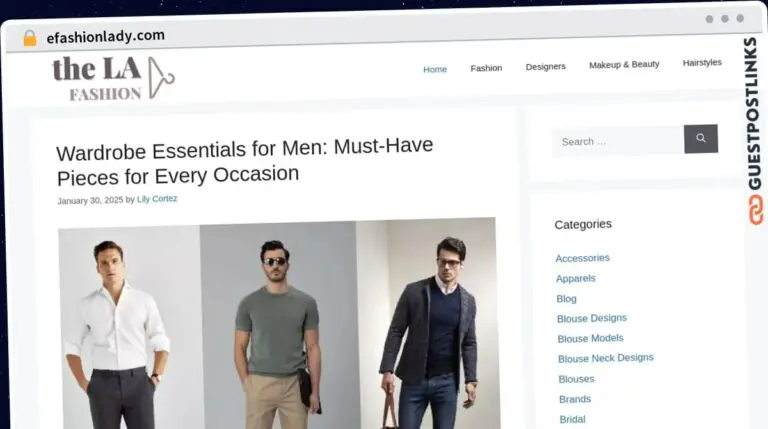Visit author Lily Cortez's page
Screen dimensions: 768x429
pos(157,199)
